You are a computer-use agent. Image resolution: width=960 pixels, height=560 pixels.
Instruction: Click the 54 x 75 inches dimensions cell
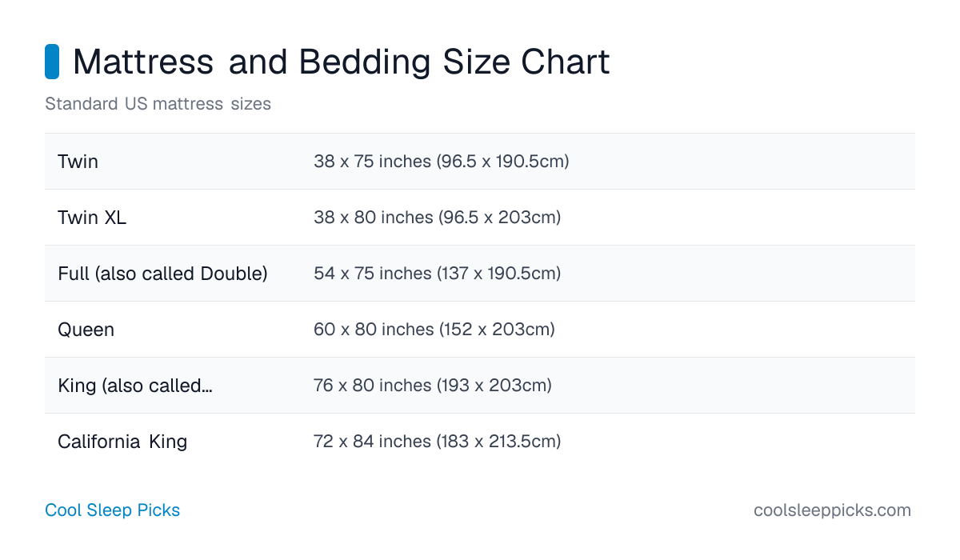(437, 274)
